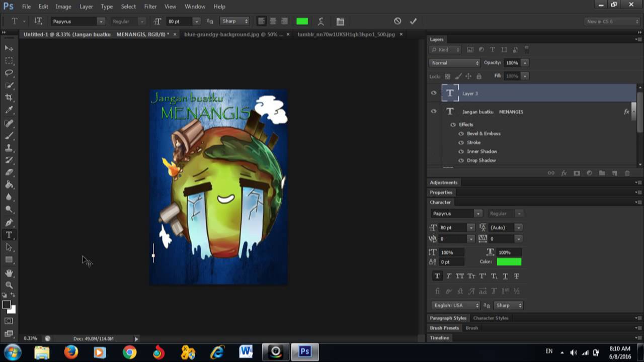Toggle Faux Bold in Character panel
Viewport: 644px width, 362px height.
click(x=437, y=276)
